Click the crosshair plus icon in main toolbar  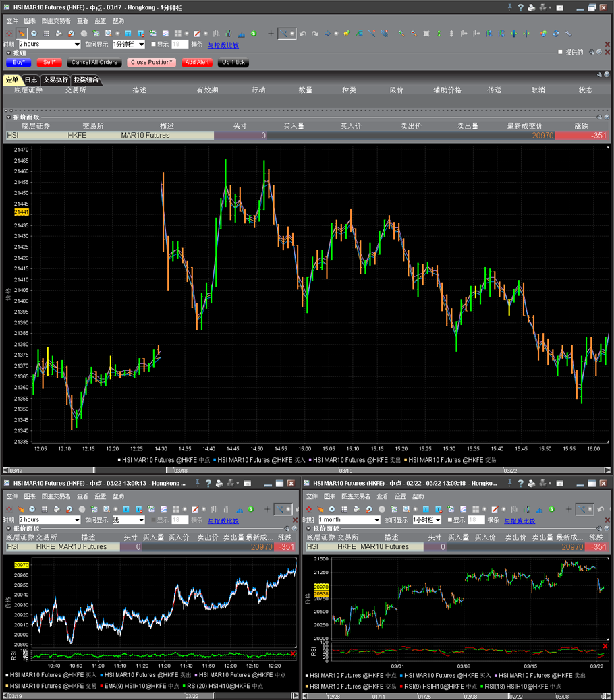tap(271, 34)
